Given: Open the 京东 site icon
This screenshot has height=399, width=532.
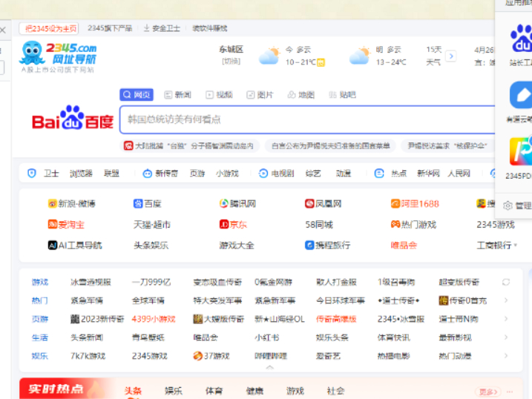Looking at the screenshot, I should tap(224, 225).
